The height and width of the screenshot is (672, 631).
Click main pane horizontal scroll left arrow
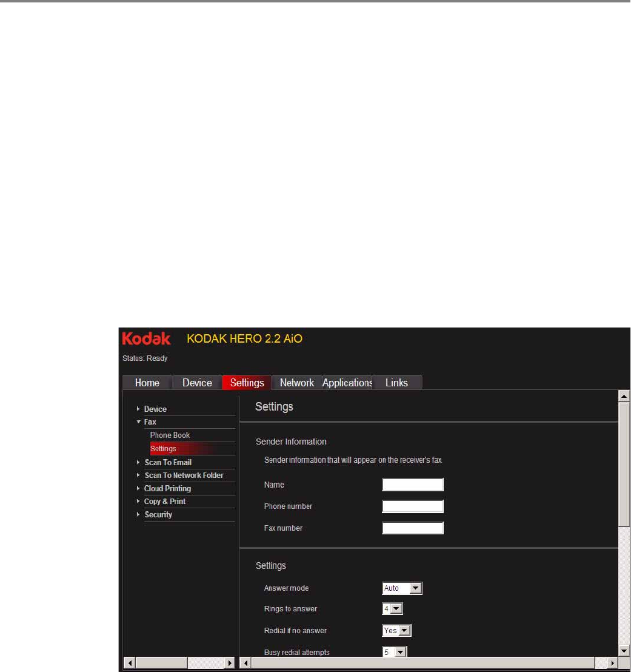(x=245, y=662)
